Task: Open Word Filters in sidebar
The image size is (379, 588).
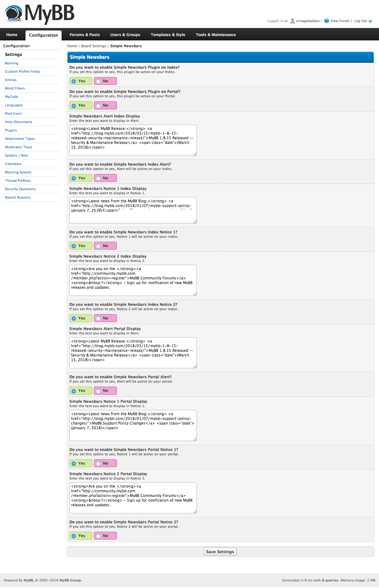Action: (15, 88)
